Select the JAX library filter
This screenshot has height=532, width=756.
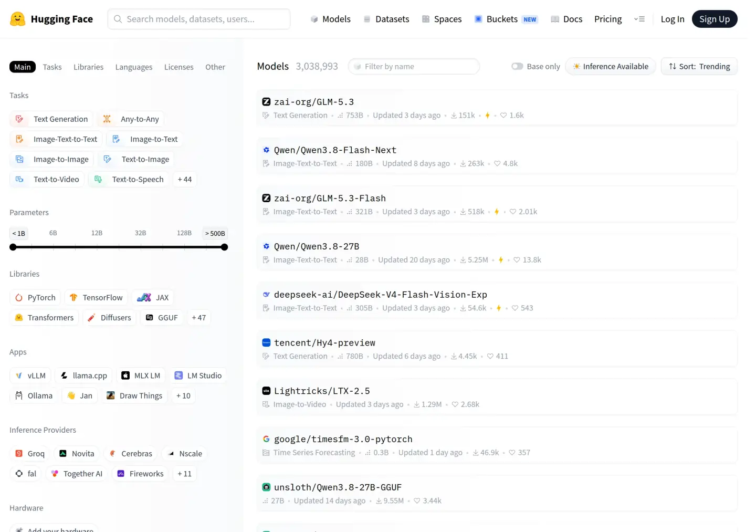tap(153, 298)
